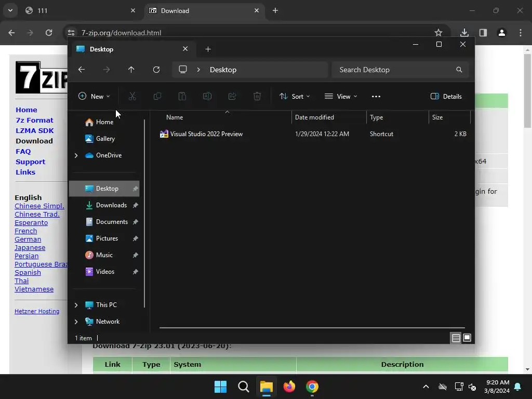Expand the OneDrive tree node

pos(76,155)
